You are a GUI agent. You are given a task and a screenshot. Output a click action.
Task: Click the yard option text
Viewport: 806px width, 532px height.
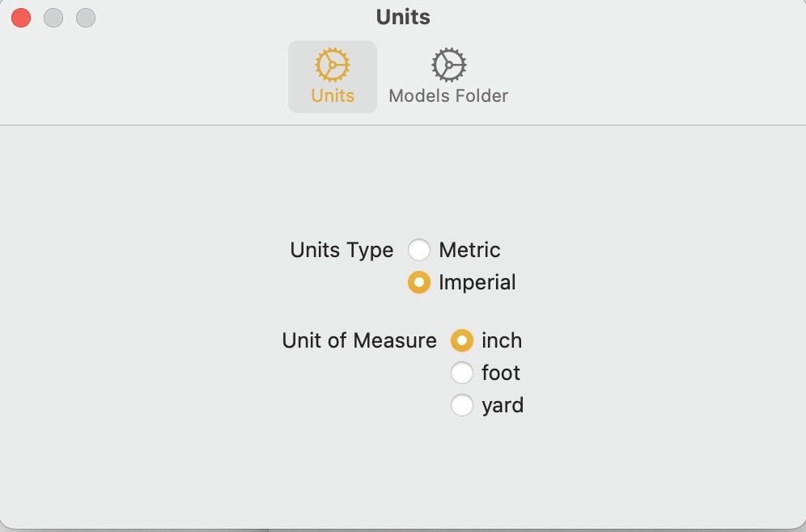coord(502,405)
